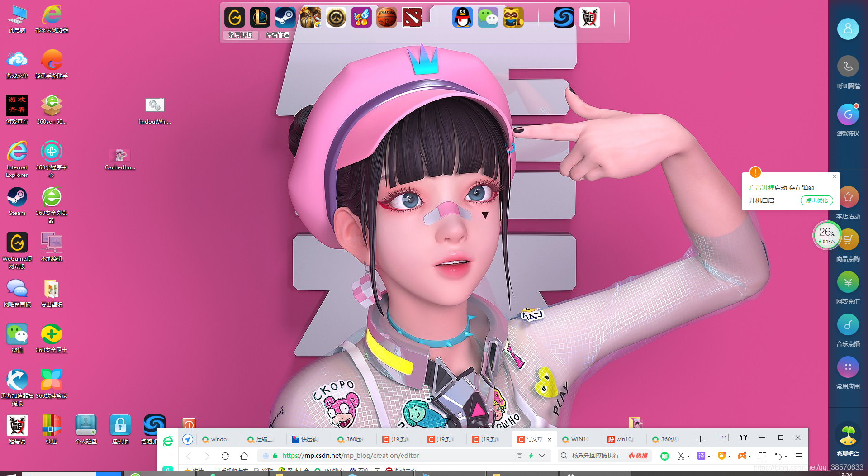Image resolution: width=868 pixels, height=476 pixels.
Task: Expand the address bar dropdown arrow
Action: pyautogui.click(x=542, y=456)
